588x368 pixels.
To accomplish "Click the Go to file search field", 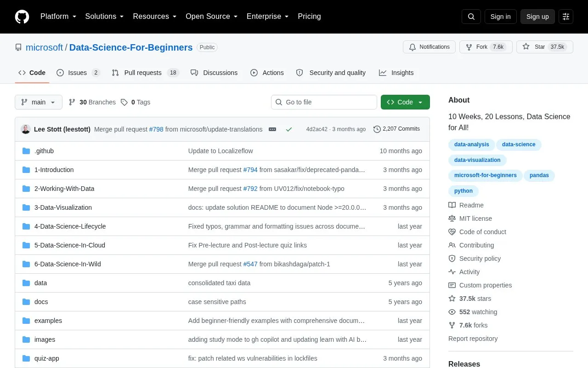I will [324, 102].
